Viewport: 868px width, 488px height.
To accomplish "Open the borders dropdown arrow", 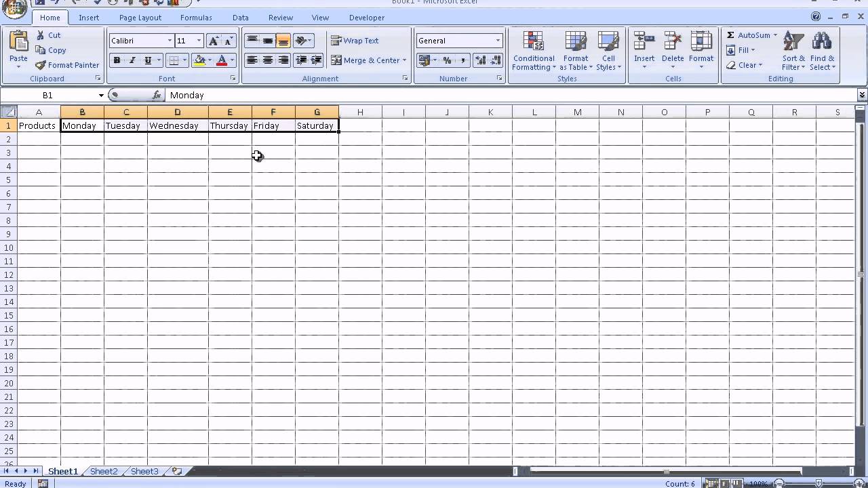I will pos(184,60).
